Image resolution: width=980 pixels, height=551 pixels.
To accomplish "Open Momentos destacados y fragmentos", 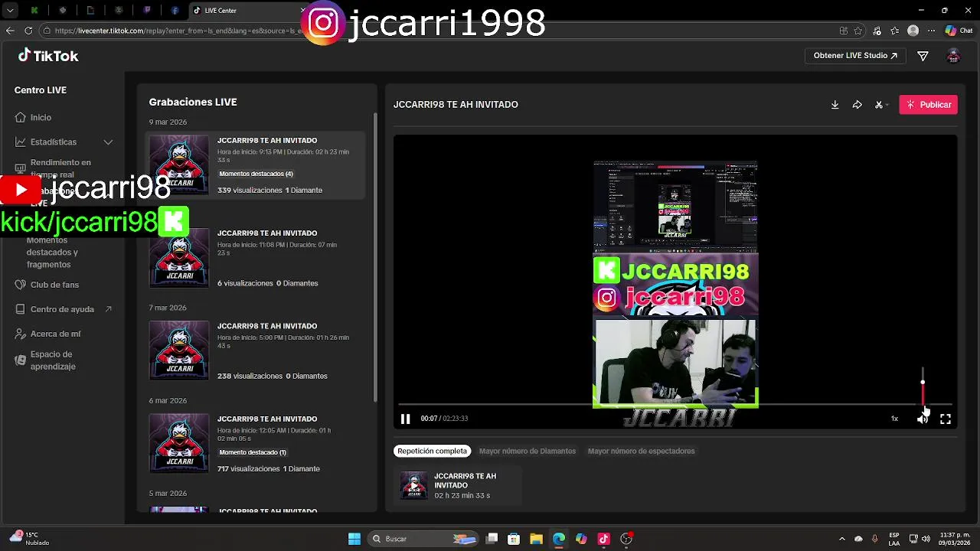I will [52, 252].
